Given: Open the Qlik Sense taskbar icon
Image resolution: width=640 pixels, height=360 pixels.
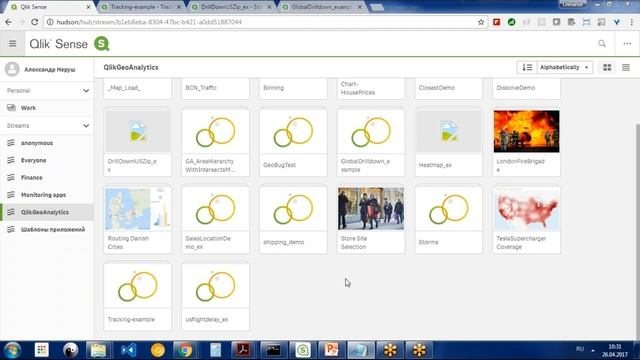Looking at the screenshot, I should (x=302, y=350).
